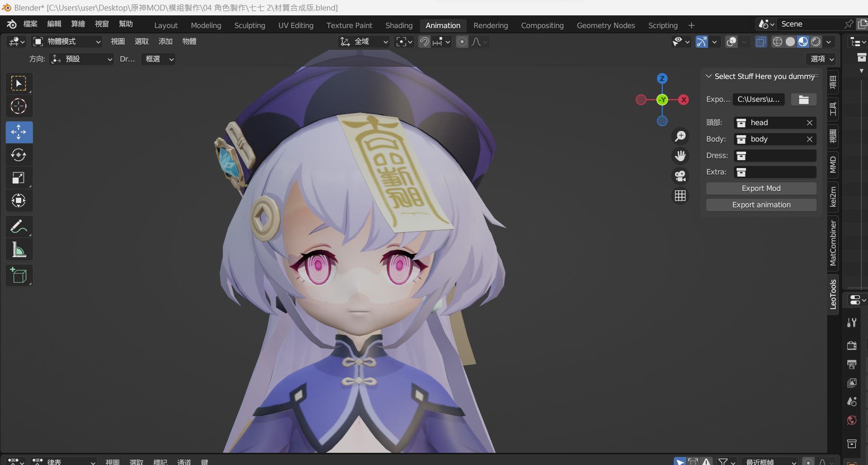This screenshot has width=868, height=465.
Task: Open the World properties tab
Action: (x=852, y=420)
